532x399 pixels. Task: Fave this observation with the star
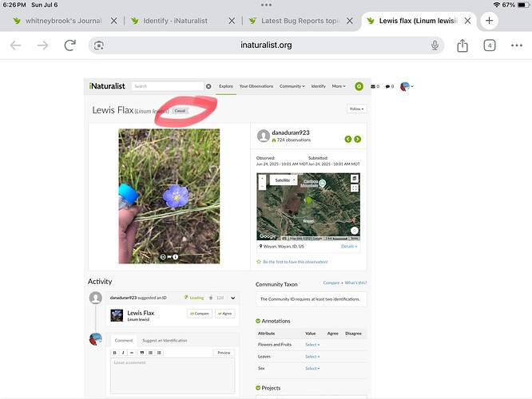coord(259,262)
